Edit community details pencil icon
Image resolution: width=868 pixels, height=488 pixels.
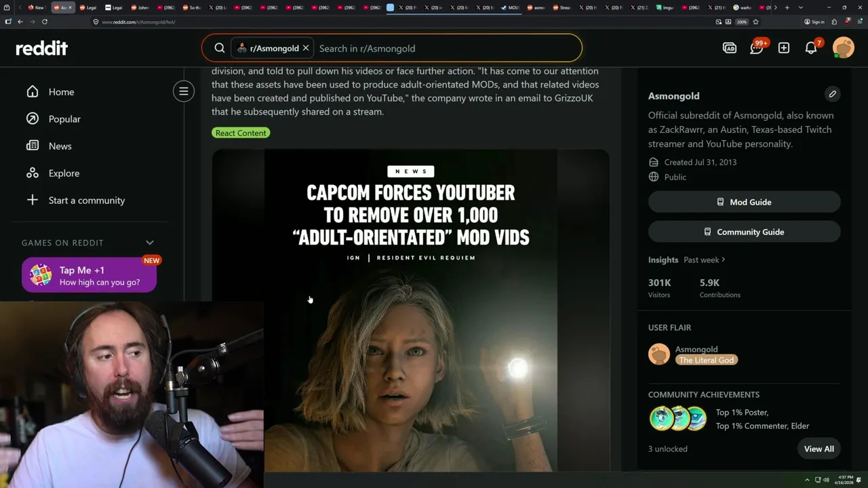click(x=832, y=94)
